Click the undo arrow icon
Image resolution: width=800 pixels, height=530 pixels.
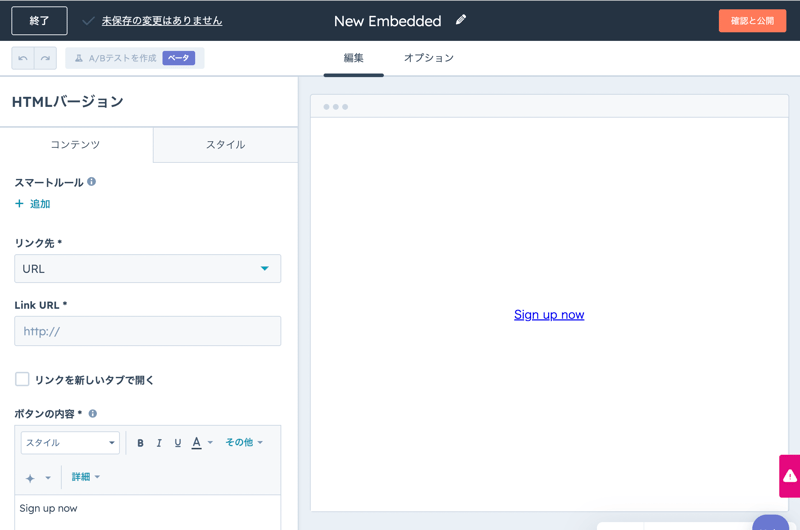click(23, 58)
